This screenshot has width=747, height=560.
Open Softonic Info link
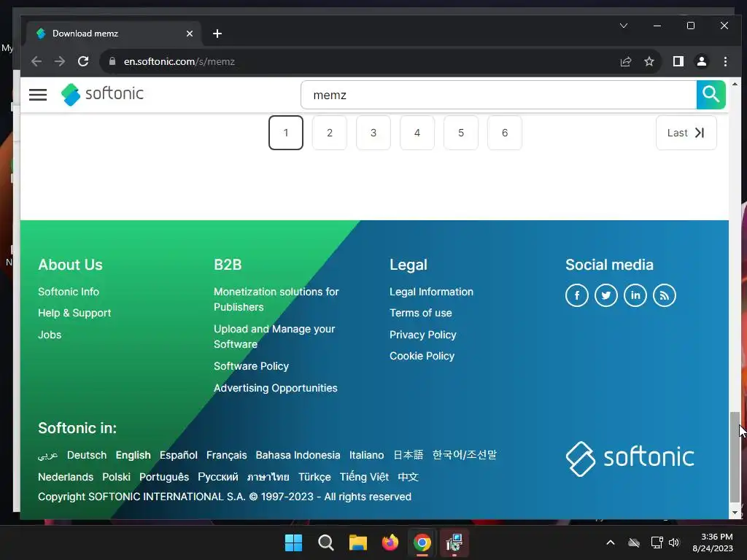[x=69, y=292]
